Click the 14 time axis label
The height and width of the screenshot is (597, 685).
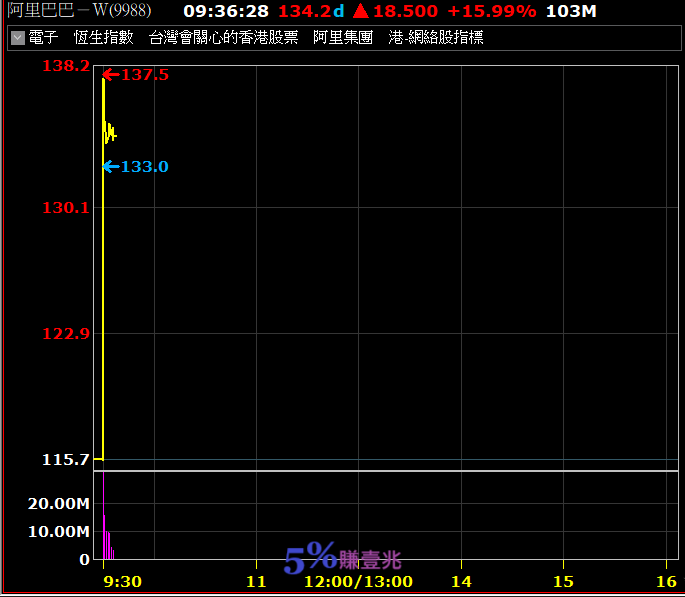461,582
